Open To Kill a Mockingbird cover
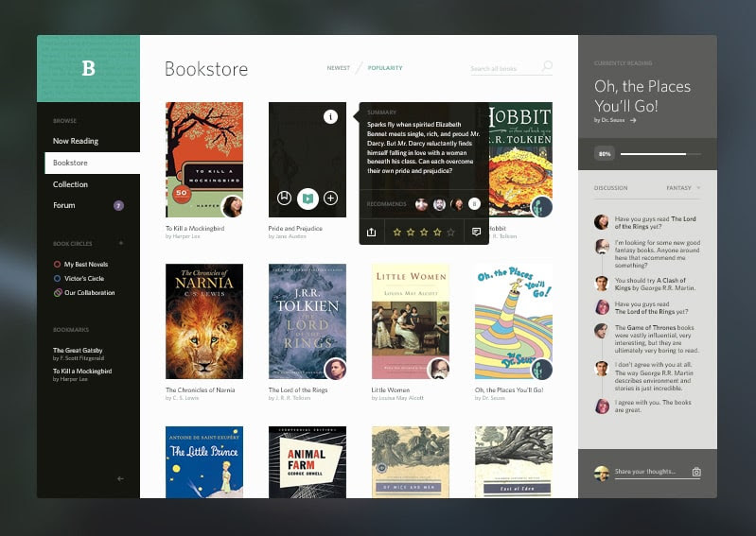This screenshot has width=756, height=536. tap(204, 160)
